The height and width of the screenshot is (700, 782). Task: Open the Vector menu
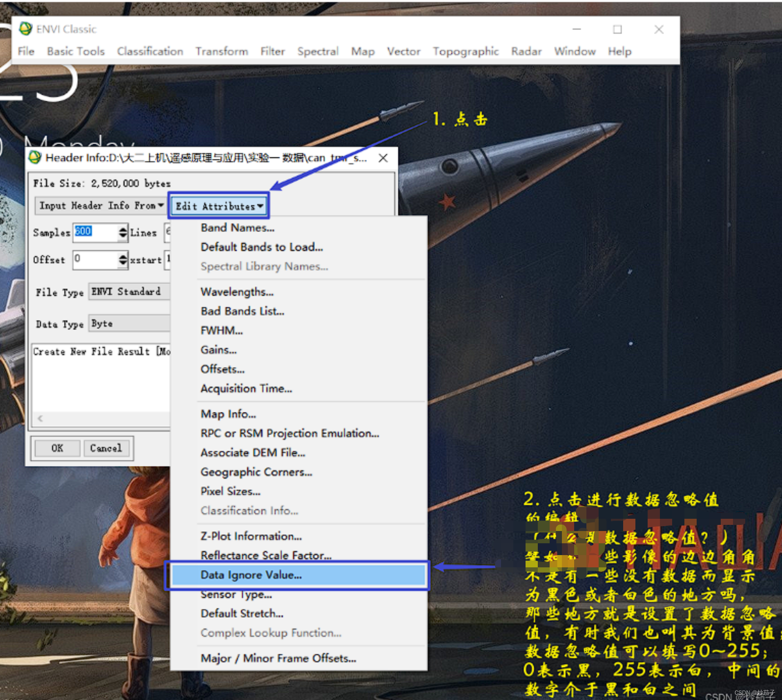403,51
